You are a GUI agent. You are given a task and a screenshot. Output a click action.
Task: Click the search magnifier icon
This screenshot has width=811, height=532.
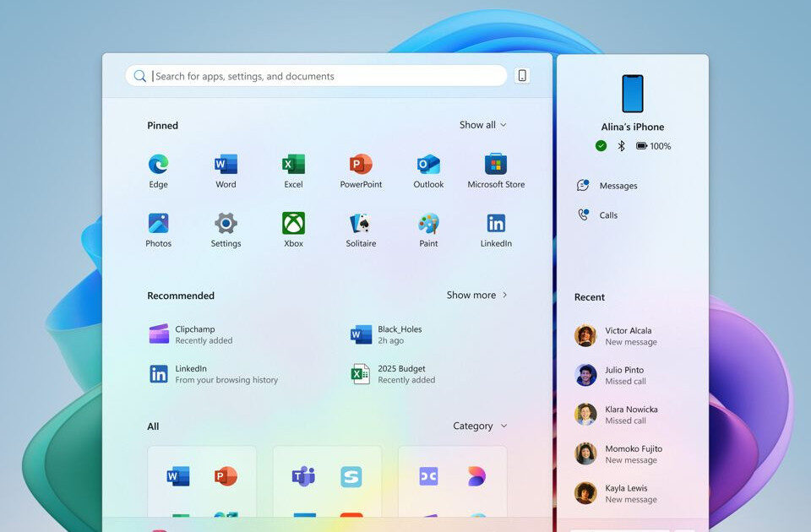click(x=139, y=76)
